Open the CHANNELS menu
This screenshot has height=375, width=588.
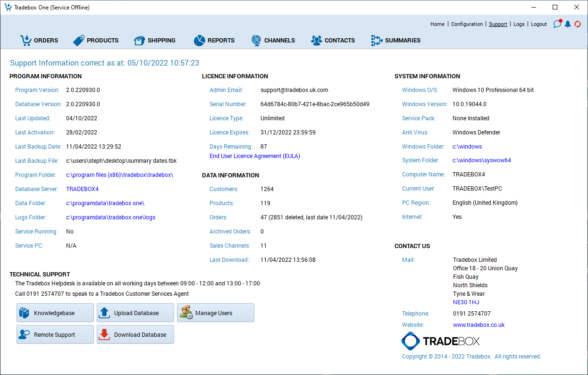(279, 41)
